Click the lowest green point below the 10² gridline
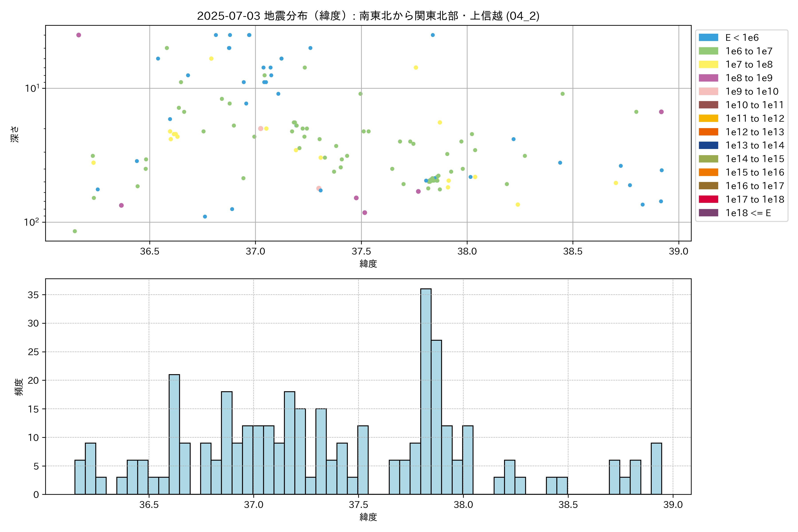Screen dimensions: 798x532 point(75,231)
